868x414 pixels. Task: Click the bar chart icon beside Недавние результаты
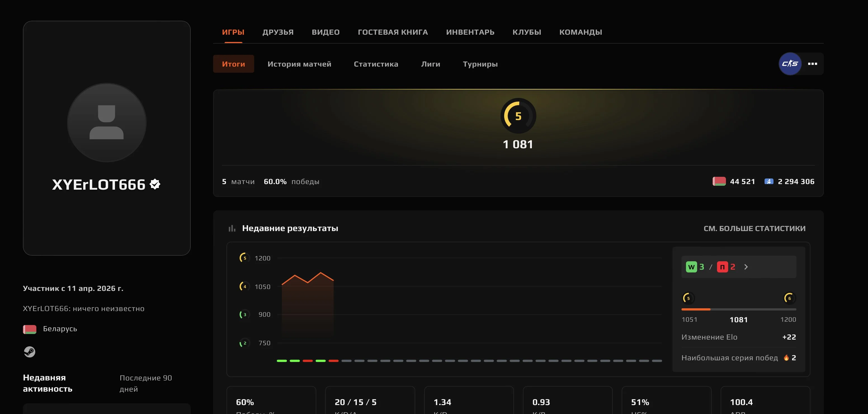point(232,229)
